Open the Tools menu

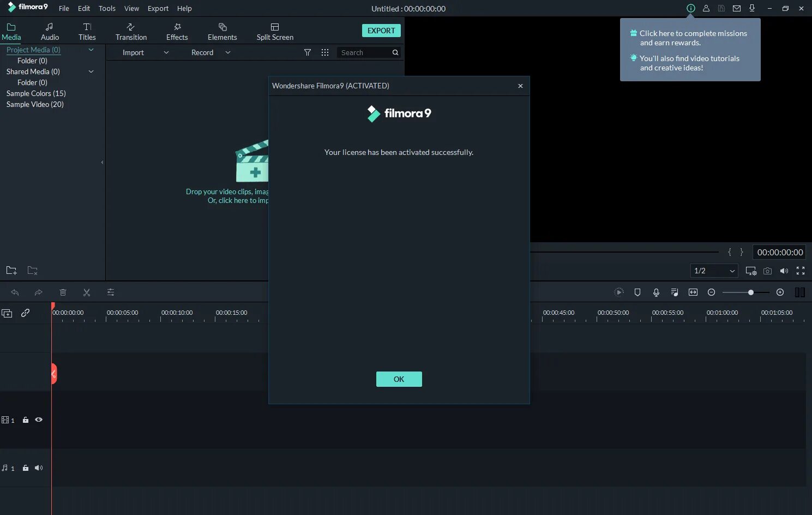coord(107,8)
